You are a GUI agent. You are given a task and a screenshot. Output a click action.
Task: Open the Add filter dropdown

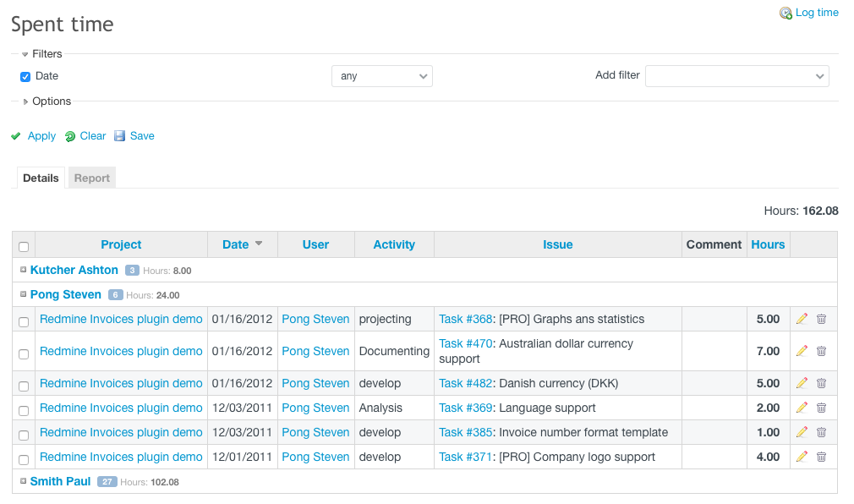tap(736, 75)
